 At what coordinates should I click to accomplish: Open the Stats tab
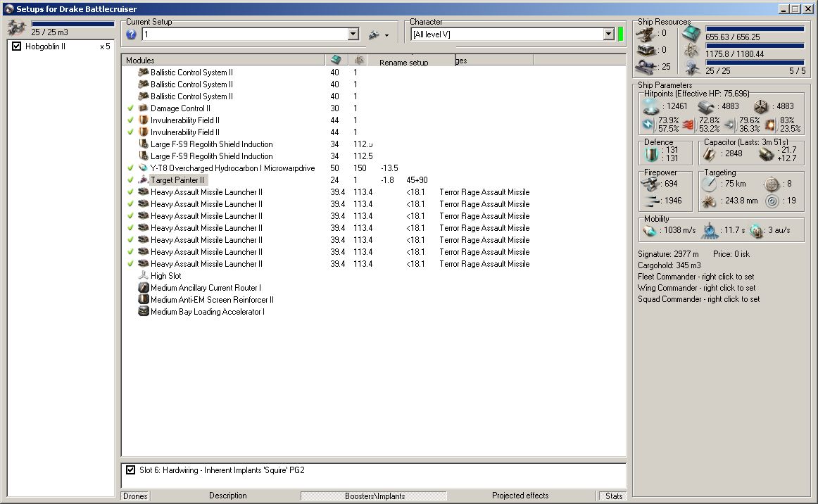pos(614,496)
